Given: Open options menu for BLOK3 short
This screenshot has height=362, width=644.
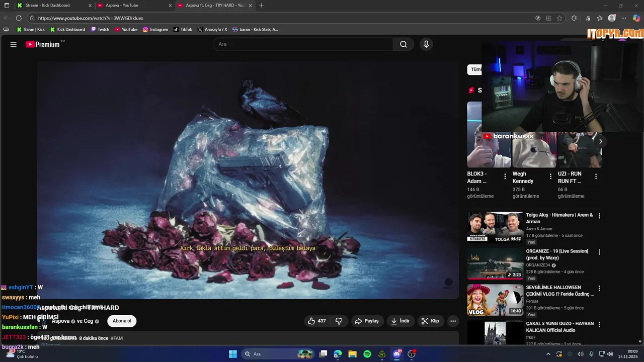Looking at the screenshot, I should point(505,176).
